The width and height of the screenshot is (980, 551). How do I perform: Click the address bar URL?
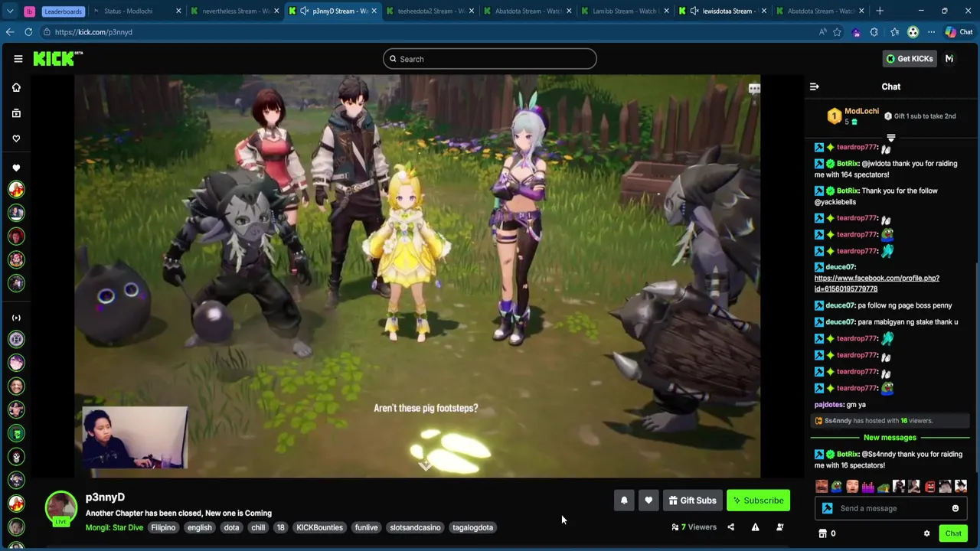[x=93, y=32]
